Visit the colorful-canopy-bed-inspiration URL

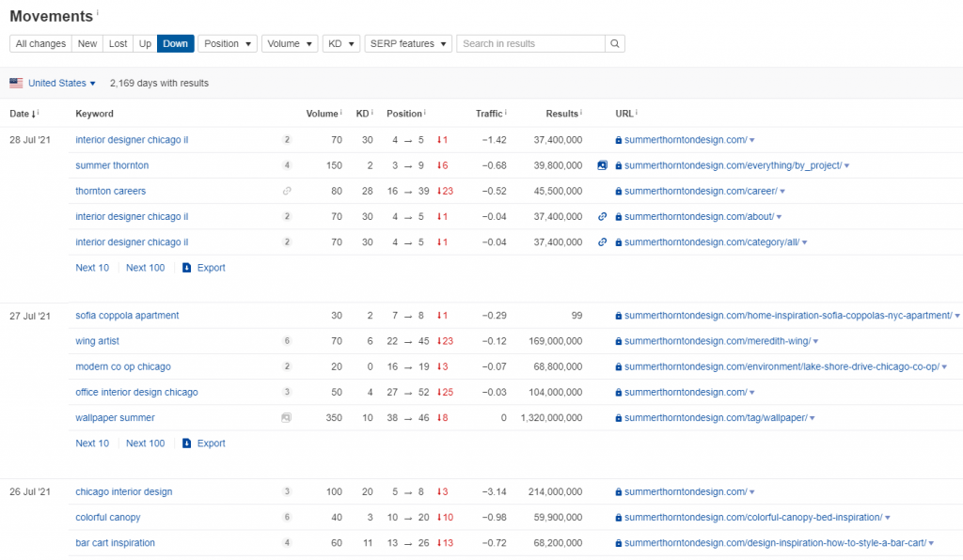pyautogui.click(x=753, y=517)
